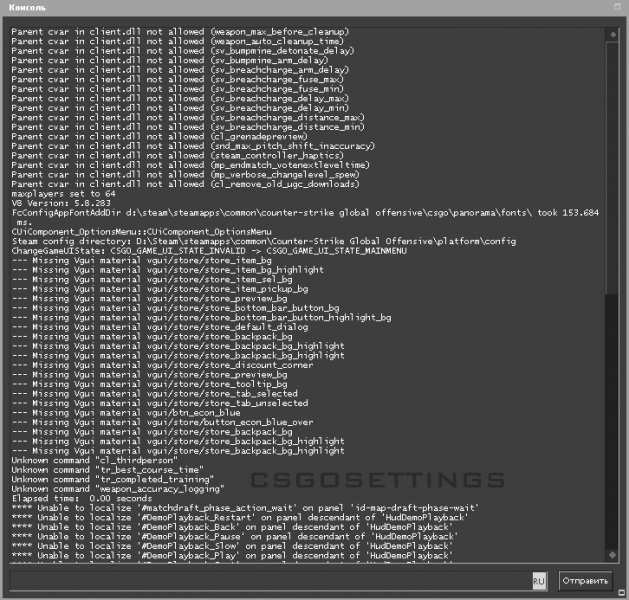Click the scrollbar down arrow
This screenshot has width=629, height=600.
tap(613, 555)
